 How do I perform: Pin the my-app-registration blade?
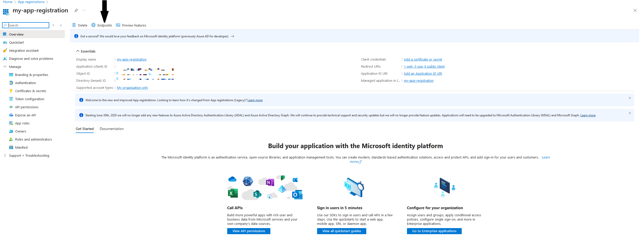click(x=76, y=10)
